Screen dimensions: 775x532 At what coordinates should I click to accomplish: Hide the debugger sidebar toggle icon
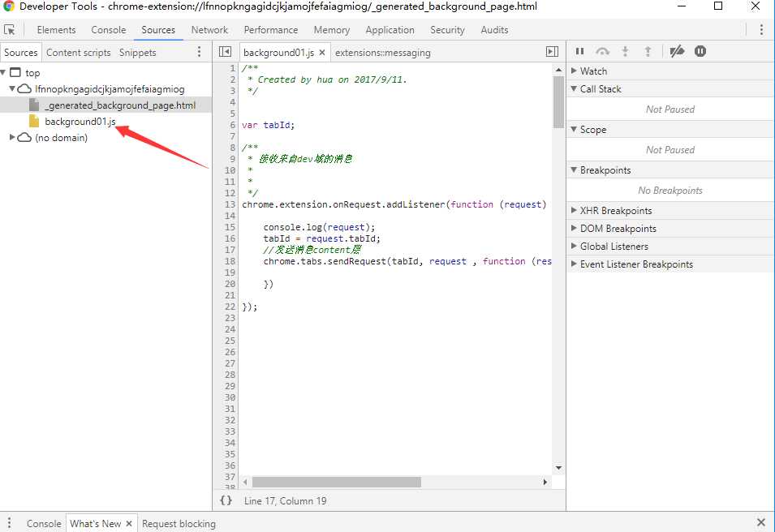click(552, 52)
